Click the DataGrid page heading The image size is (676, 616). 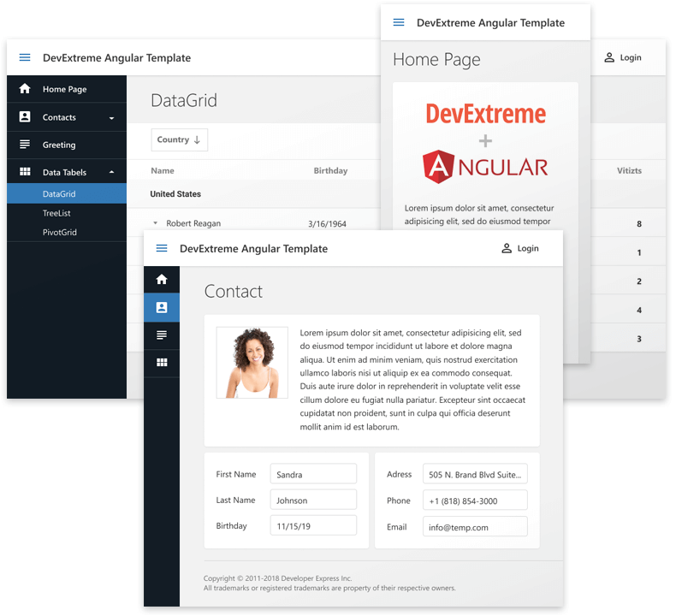[x=184, y=100]
